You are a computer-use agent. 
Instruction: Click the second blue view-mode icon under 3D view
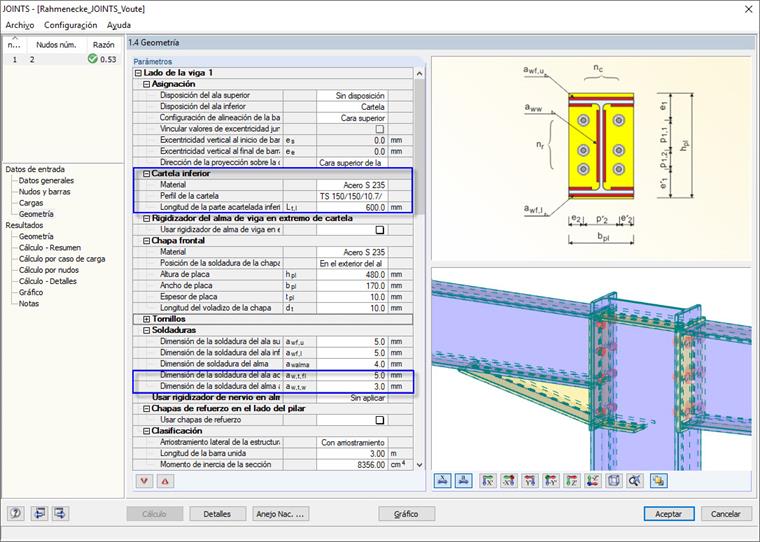[464, 481]
